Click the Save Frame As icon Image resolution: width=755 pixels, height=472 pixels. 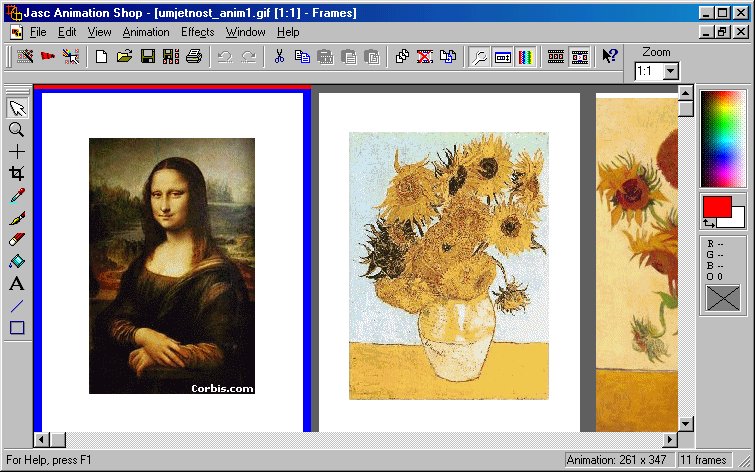click(x=171, y=57)
